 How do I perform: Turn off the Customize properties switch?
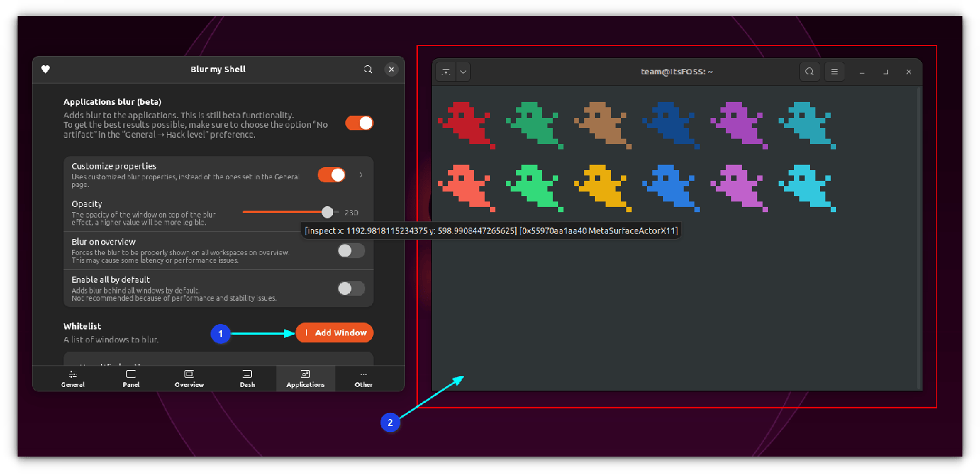pos(332,175)
